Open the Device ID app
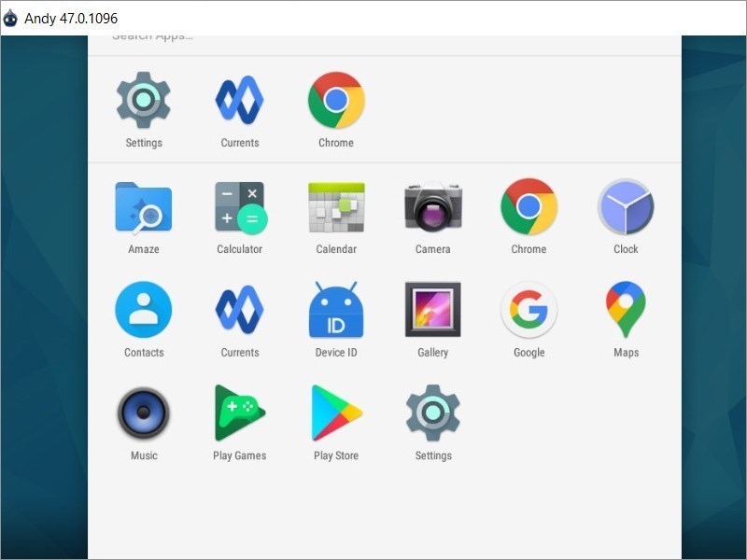 coord(336,311)
